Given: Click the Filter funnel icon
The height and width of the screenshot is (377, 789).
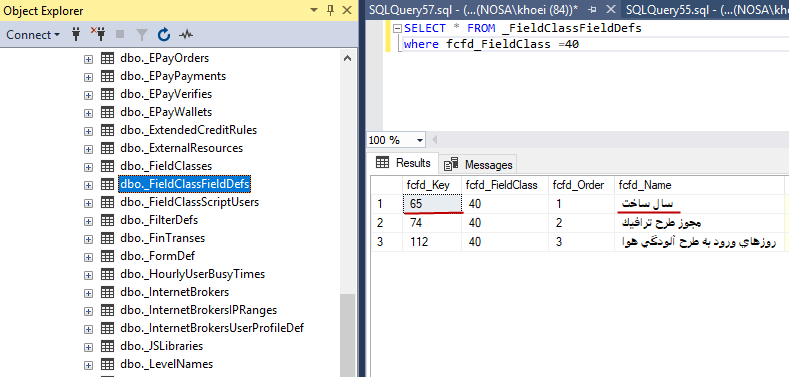Looking at the screenshot, I should 142,35.
